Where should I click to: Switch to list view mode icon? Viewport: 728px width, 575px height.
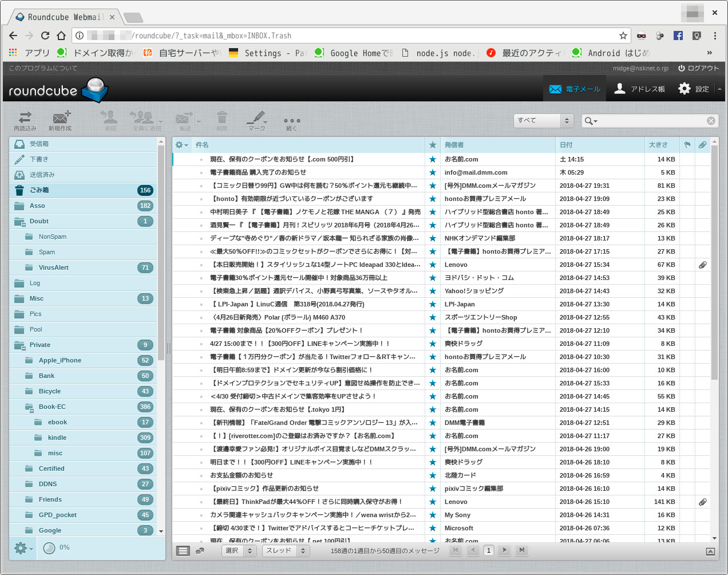coord(183,551)
